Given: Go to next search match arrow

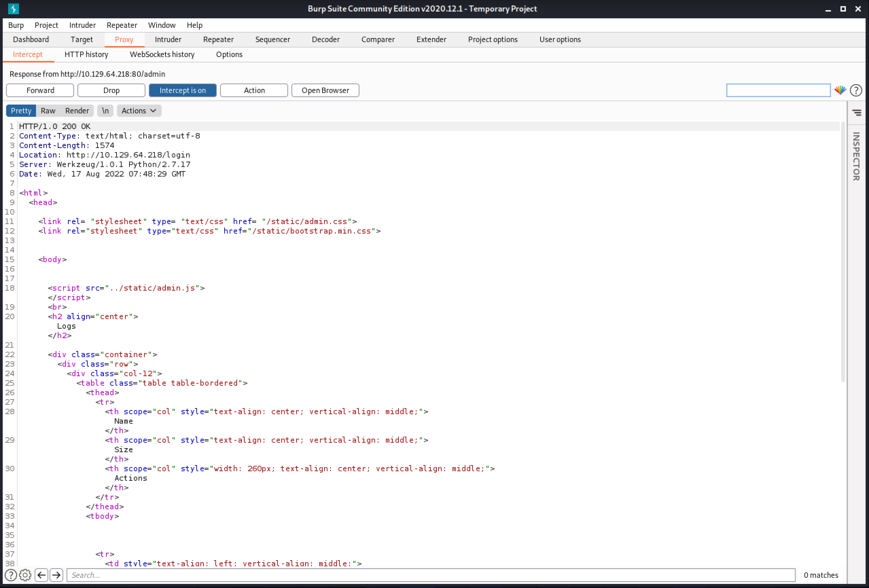Looking at the screenshot, I should click(56, 575).
